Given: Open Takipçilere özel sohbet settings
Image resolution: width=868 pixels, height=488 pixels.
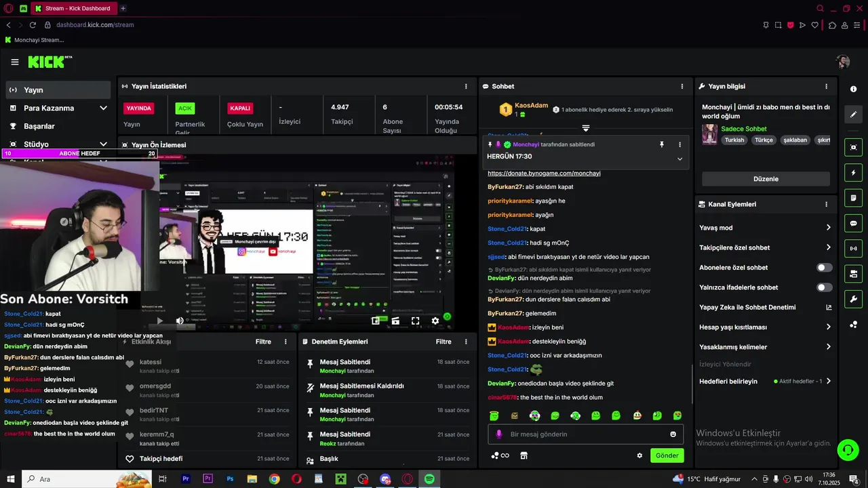Looking at the screenshot, I should 765,247.
